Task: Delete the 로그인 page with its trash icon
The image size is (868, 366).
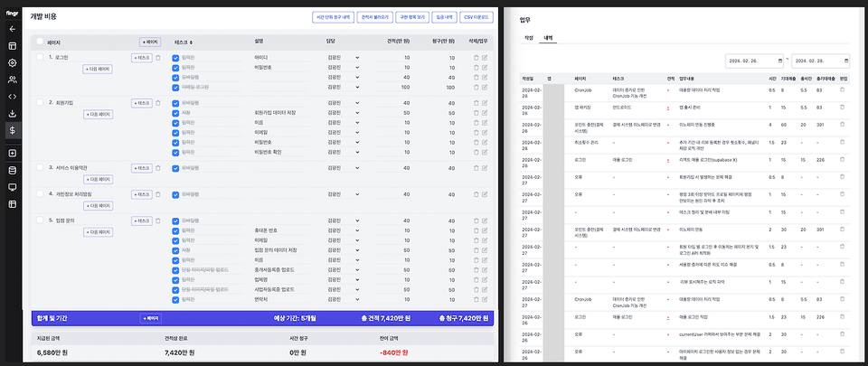Action: [x=157, y=58]
